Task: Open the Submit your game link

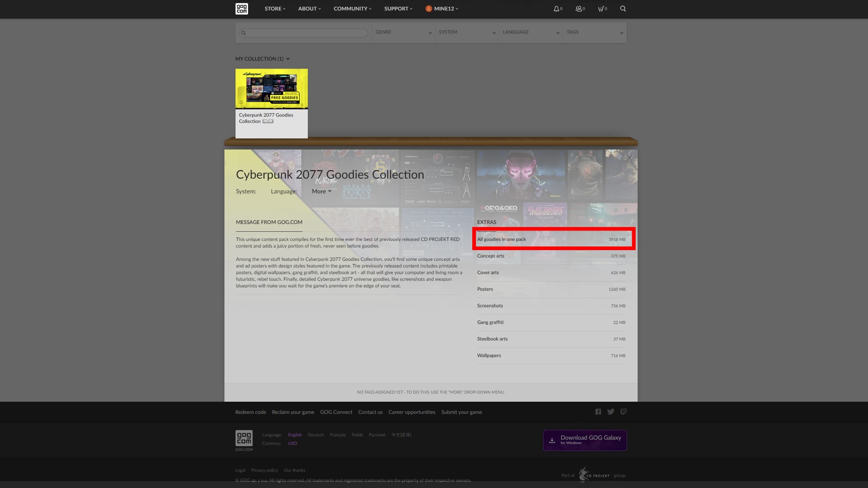Action: [x=461, y=412]
